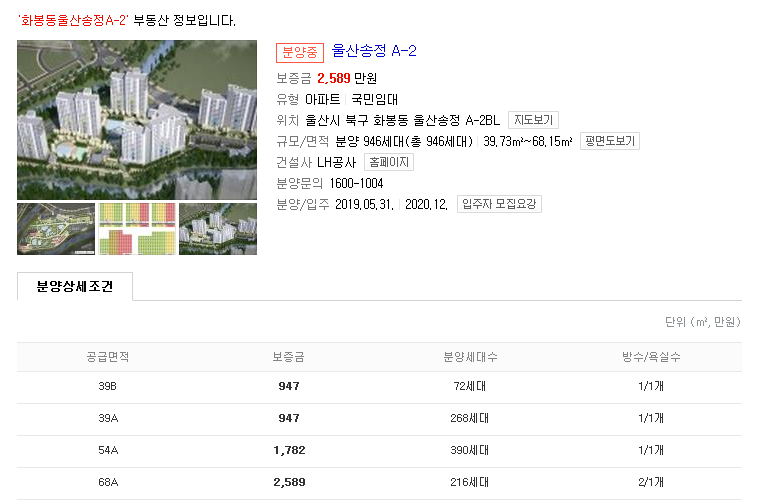
Task: Click the 947 deposit in 39A row
Action: [x=289, y=419]
